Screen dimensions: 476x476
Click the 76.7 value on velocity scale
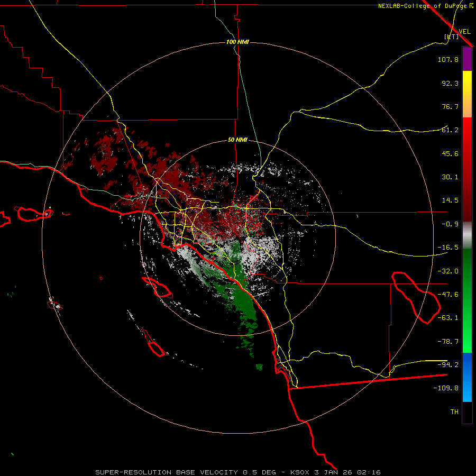[450, 106]
